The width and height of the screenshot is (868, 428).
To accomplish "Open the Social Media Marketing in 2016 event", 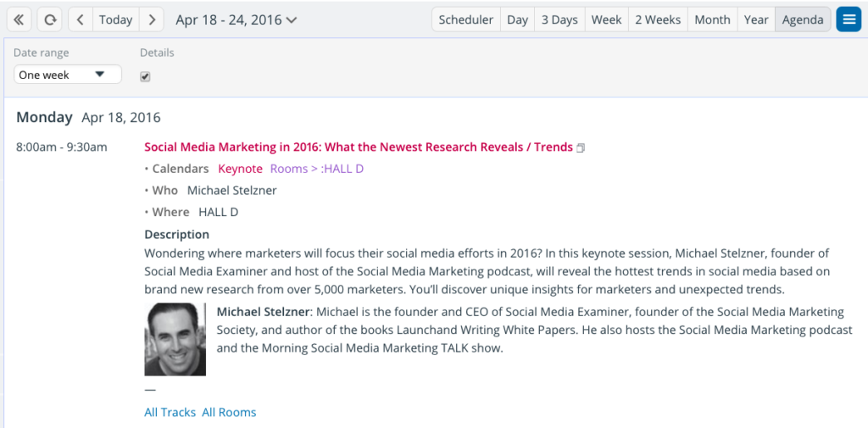I will click(359, 147).
